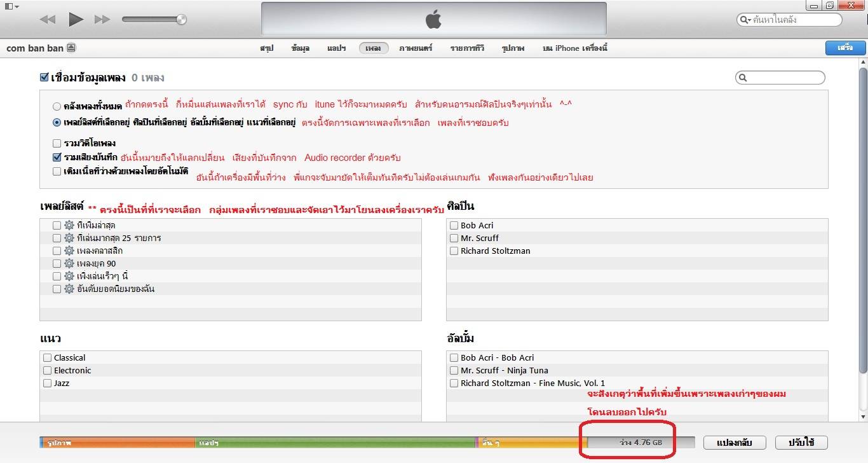Click the fast-forward next track button
This screenshot has width=868, height=463.
coord(102,20)
